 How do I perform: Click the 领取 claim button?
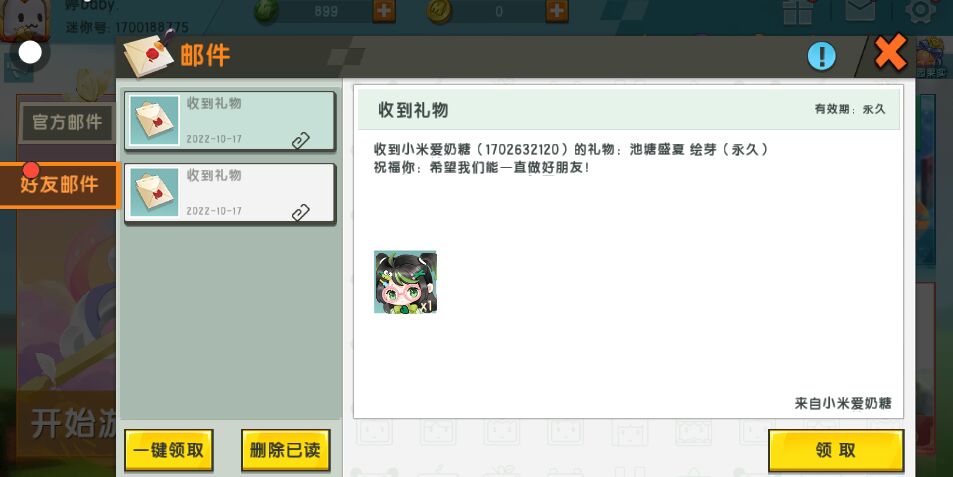836,450
